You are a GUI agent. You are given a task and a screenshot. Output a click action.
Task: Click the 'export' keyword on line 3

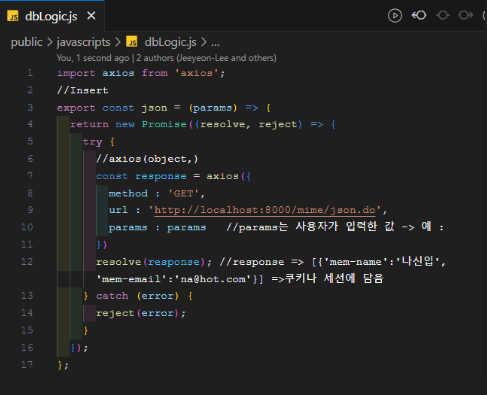[x=76, y=108]
